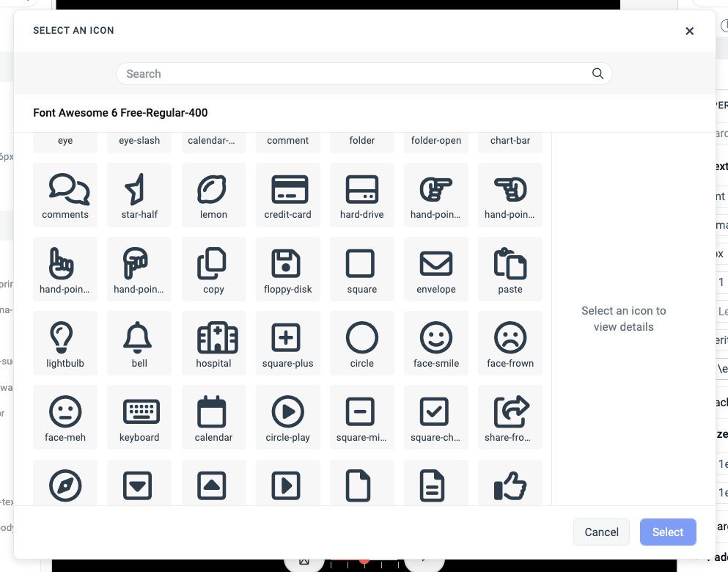Select the calendar icon
The width and height of the screenshot is (728, 572).
(213, 417)
